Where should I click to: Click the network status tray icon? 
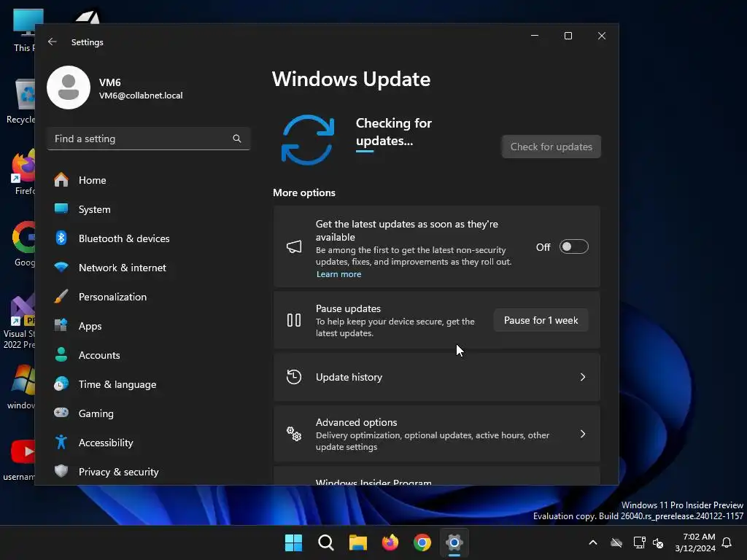click(x=639, y=542)
